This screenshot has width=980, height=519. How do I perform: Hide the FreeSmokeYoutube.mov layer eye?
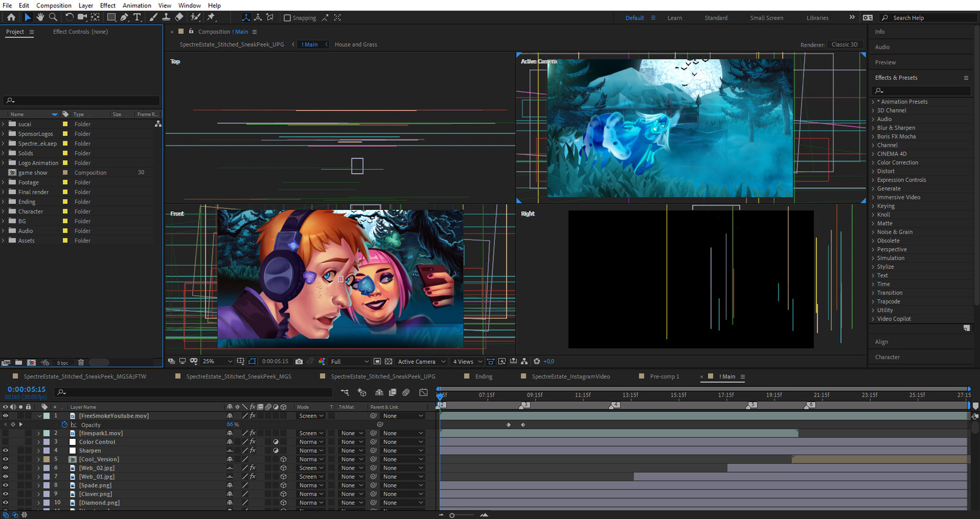(6, 416)
